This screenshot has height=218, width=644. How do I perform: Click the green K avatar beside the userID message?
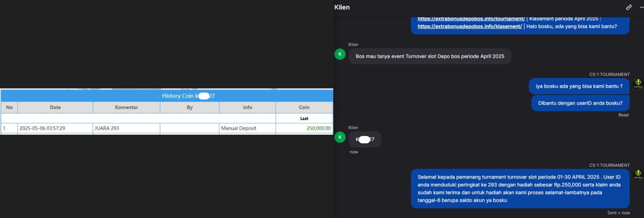coord(340,137)
